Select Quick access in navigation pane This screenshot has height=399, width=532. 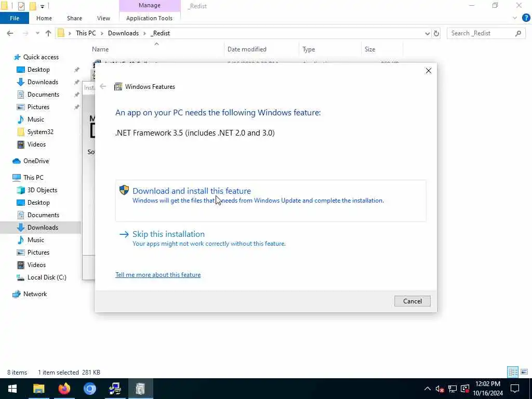pyautogui.click(x=41, y=57)
